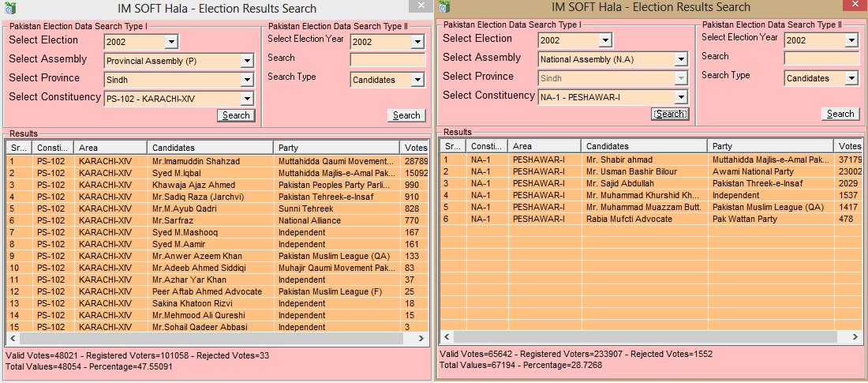Click Pak Wattan Party cell
Image resolution: width=868 pixels, height=383 pixels.
click(x=771, y=219)
